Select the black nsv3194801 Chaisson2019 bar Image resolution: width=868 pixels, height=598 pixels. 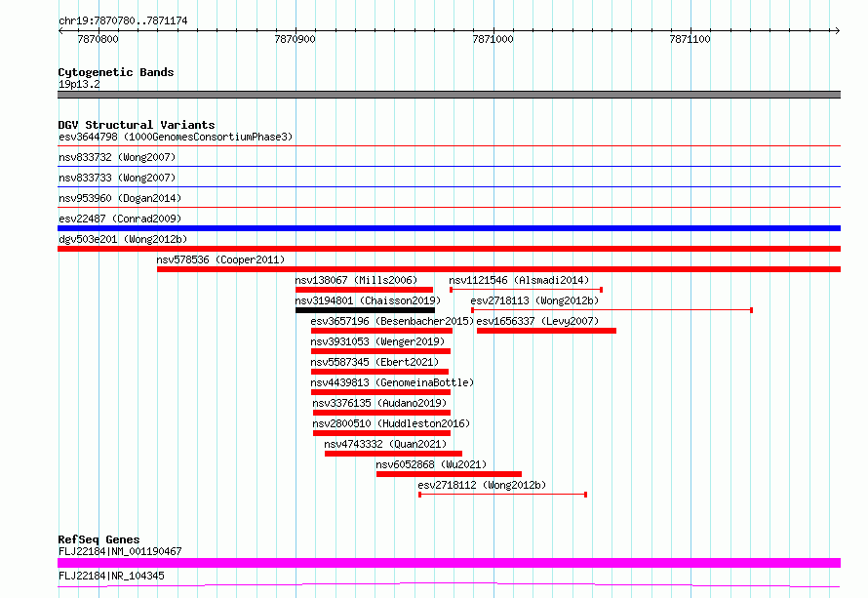click(366, 310)
